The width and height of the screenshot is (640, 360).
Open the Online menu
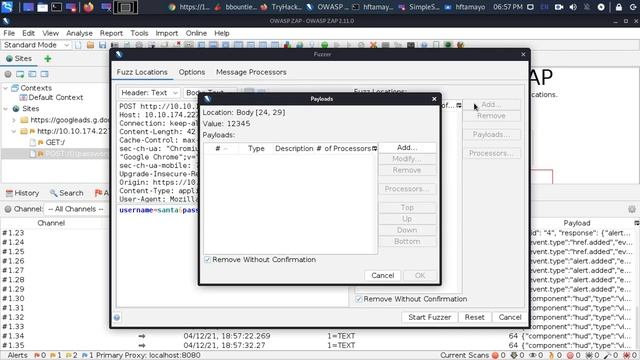(196, 33)
